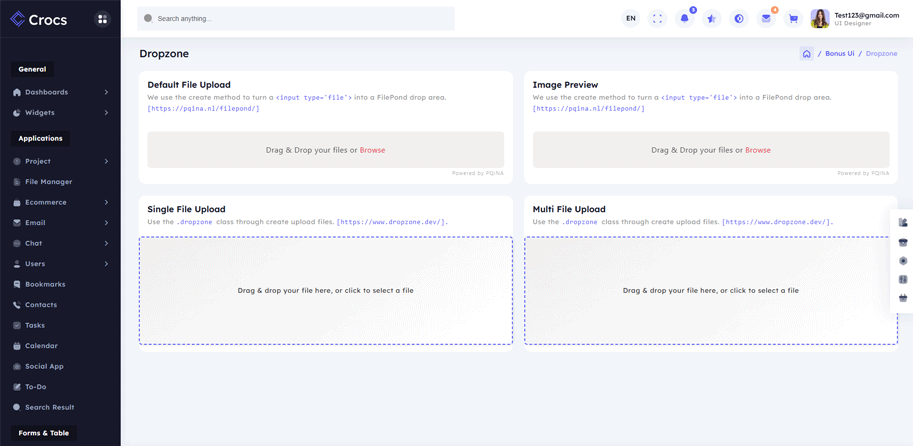Click the home icon in breadcrumb

[x=806, y=54]
